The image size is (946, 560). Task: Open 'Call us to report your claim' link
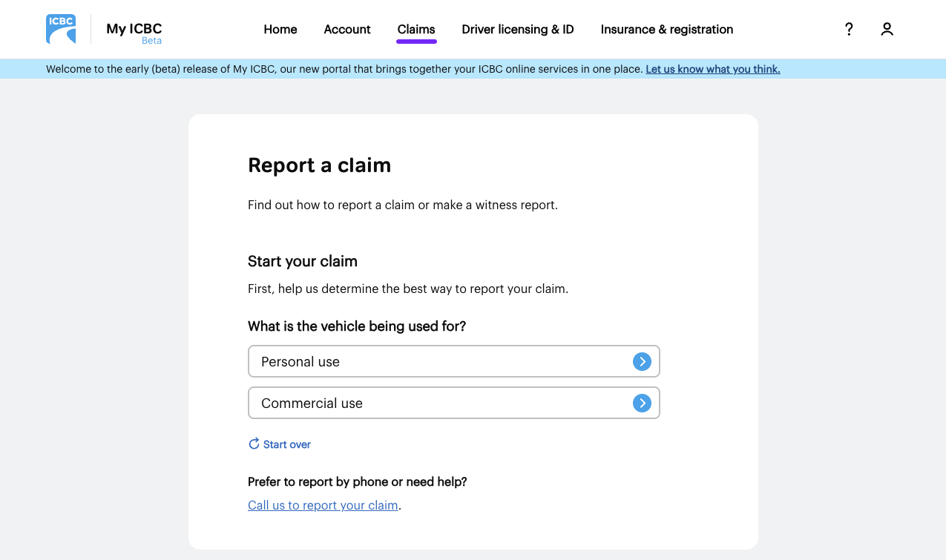point(323,505)
